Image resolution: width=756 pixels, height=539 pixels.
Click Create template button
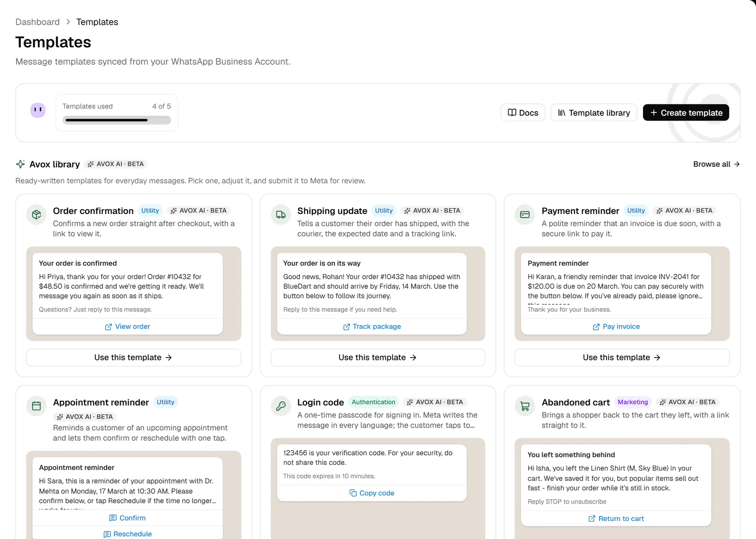tap(686, 112)
